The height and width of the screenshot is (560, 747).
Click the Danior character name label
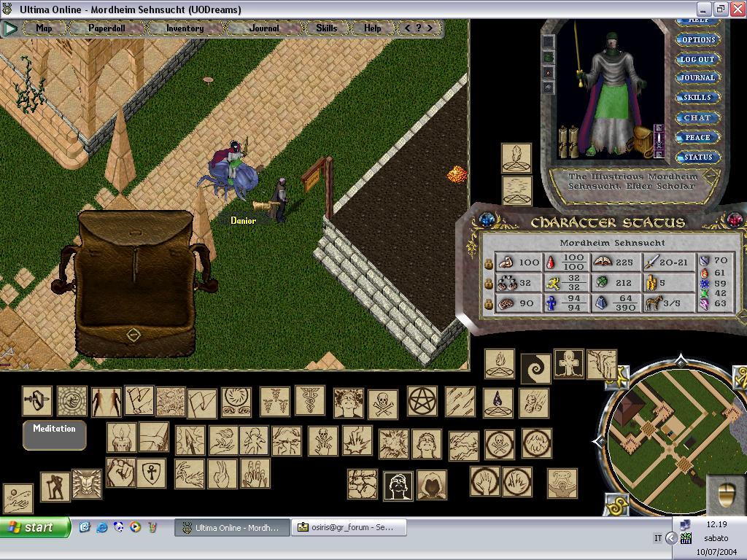point(244,220)
